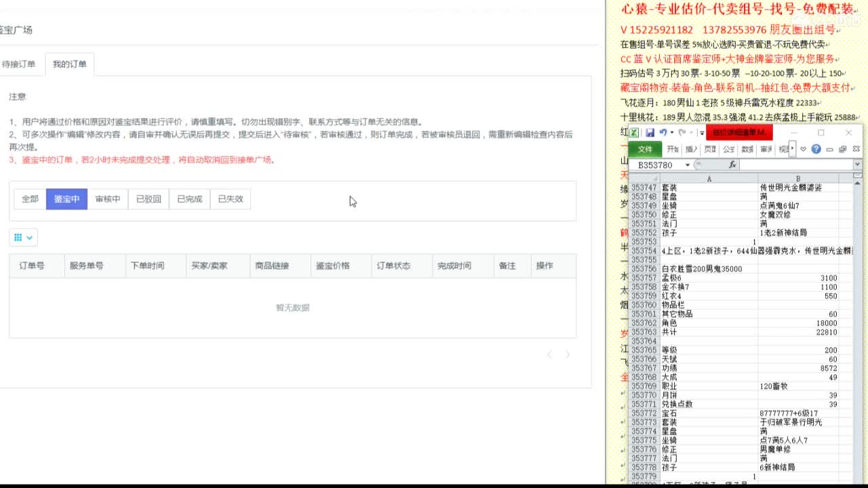Click the Excel program icon in the title bar

click(634, 133)
